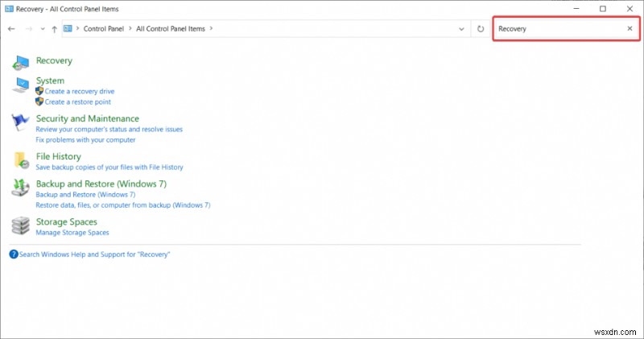Open the recent locations dropdown arrow
This screenshot has width=644, height=339.
point(43,29)
